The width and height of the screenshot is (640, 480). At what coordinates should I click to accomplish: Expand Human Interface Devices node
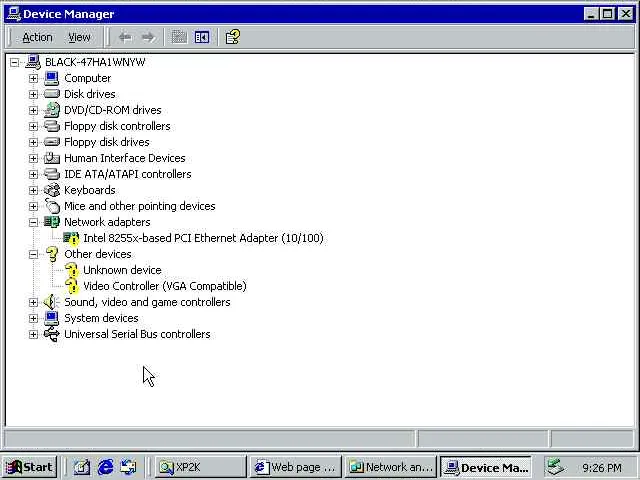point(33,158)
